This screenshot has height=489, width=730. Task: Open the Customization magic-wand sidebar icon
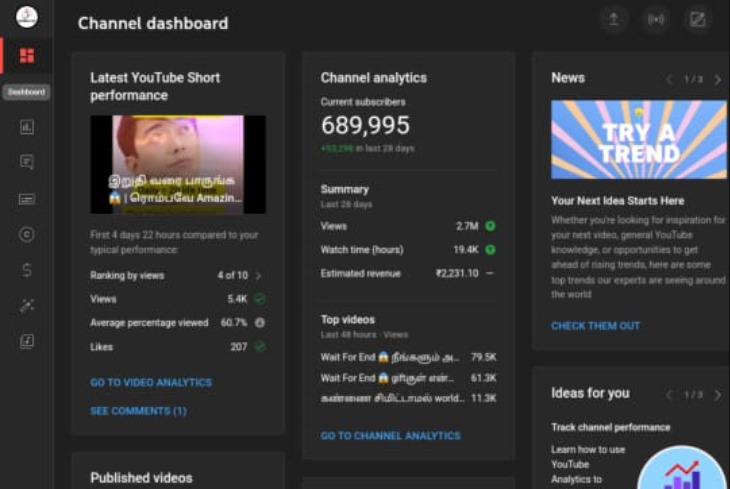point(27,306)
